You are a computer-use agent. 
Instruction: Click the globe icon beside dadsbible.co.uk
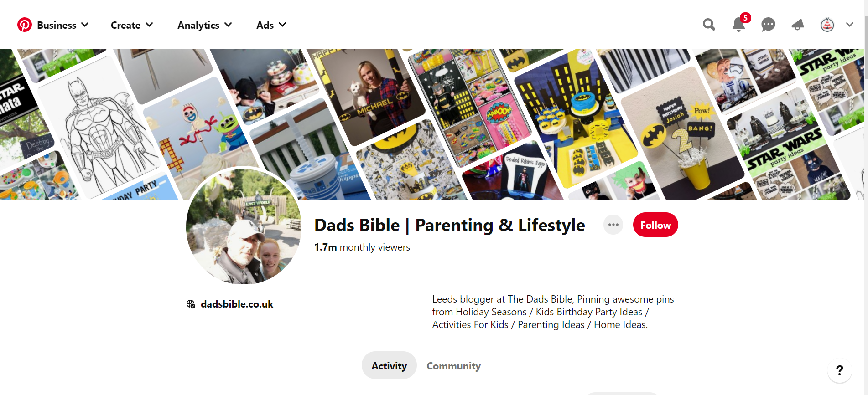coord(191,304)
